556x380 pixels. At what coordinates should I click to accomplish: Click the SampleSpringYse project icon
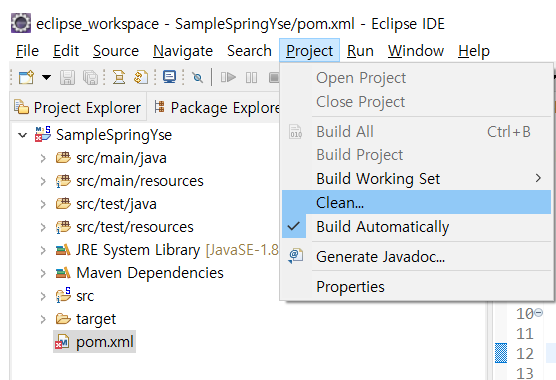point(43,134)
